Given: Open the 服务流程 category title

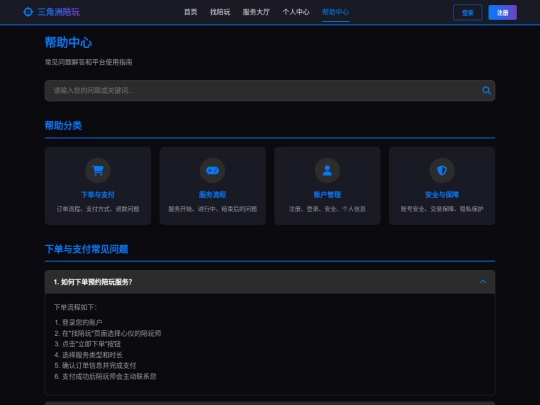Looking at the screenshot, I should click(x=212, y=195).
